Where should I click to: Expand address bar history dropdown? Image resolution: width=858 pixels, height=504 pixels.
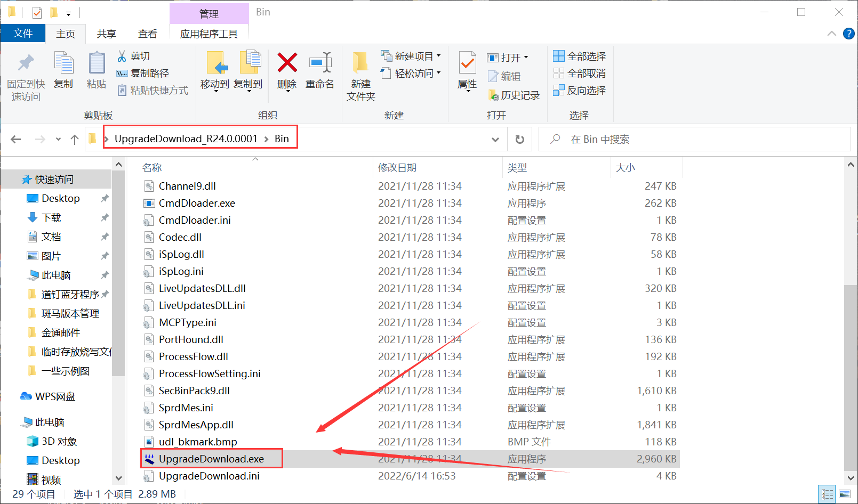[495, 139]
